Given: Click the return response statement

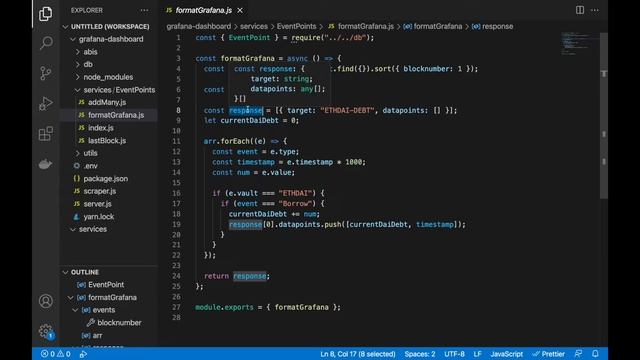Looking at the screenshot, I should 237,276.
